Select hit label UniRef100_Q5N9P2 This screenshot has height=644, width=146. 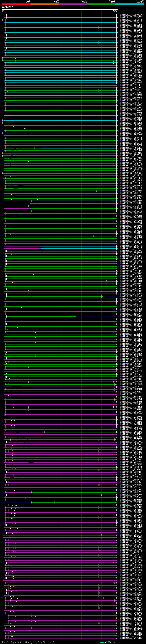click(131, 432)
